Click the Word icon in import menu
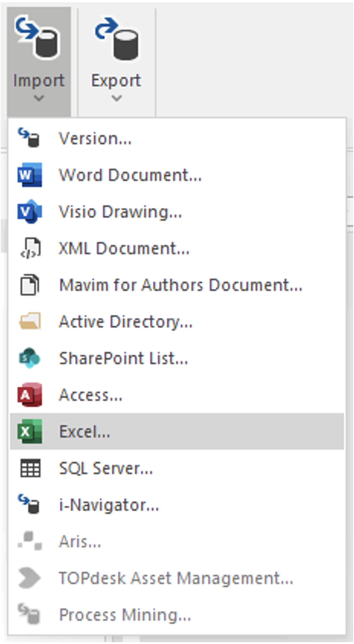This screenshot has width=354, height=644. point(30,175)
